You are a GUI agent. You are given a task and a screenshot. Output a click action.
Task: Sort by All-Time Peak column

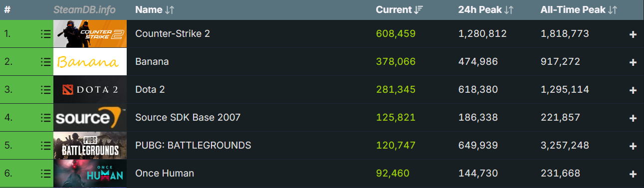coord(579,9)
